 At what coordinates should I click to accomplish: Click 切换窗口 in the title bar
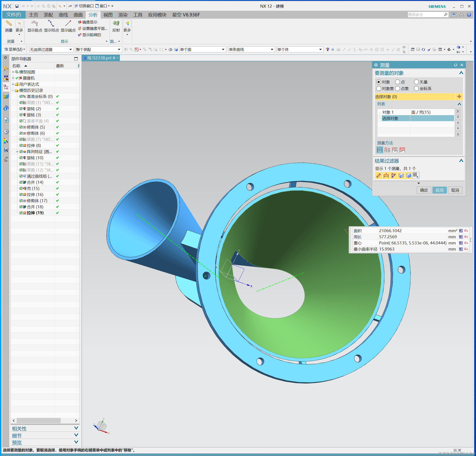click(84, 6)
